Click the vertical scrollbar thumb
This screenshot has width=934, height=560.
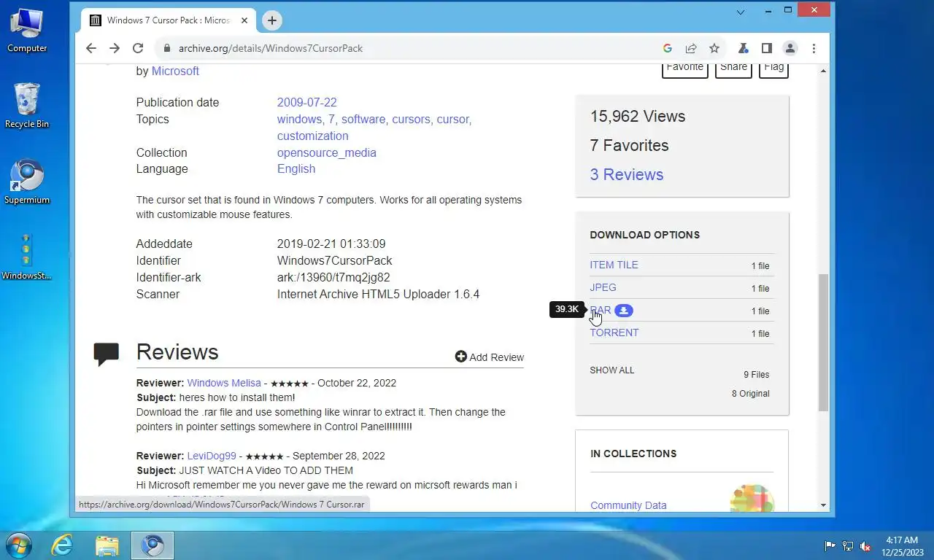(823, 343)
